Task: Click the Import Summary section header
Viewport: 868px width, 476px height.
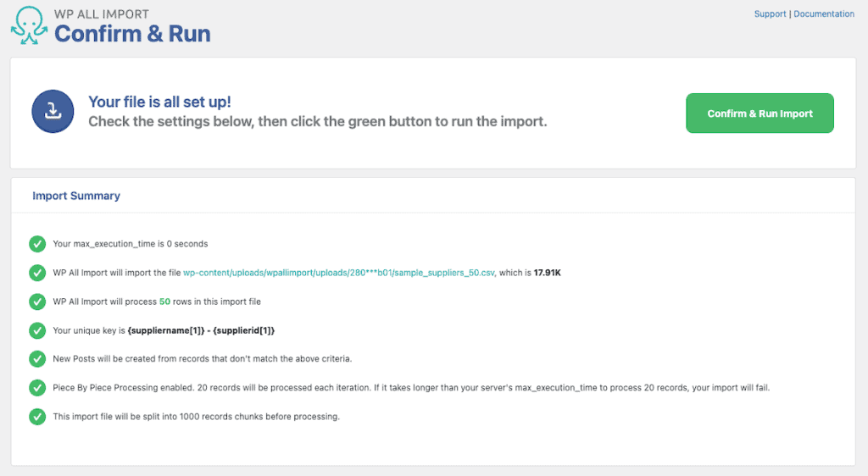Action: 76,196
